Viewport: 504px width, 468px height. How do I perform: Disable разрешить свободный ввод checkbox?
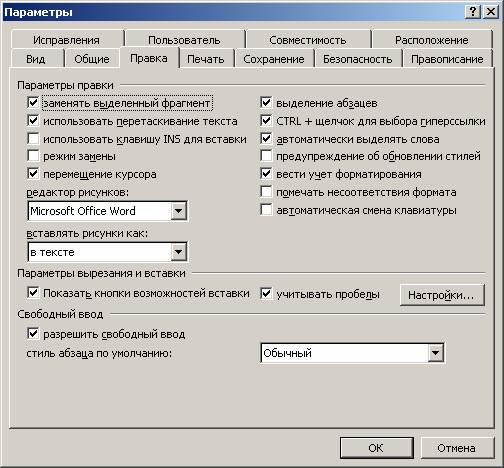click(x=33, y=333)
